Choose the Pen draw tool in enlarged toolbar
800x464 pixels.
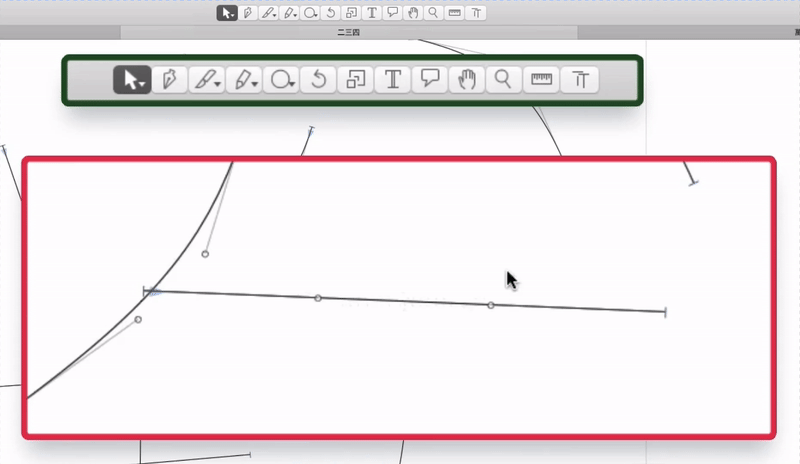pos(169,80)
